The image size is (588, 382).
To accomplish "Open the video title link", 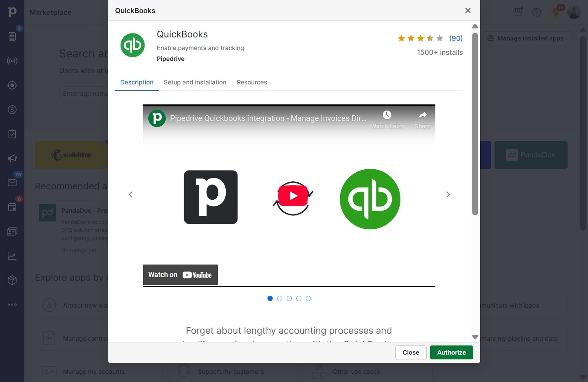I will [268, 118].
